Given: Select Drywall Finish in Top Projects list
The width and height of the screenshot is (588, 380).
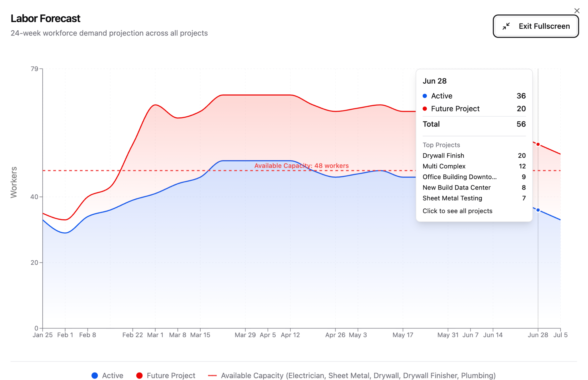Looking at the screenshot, I should click(x=474, y=156).
